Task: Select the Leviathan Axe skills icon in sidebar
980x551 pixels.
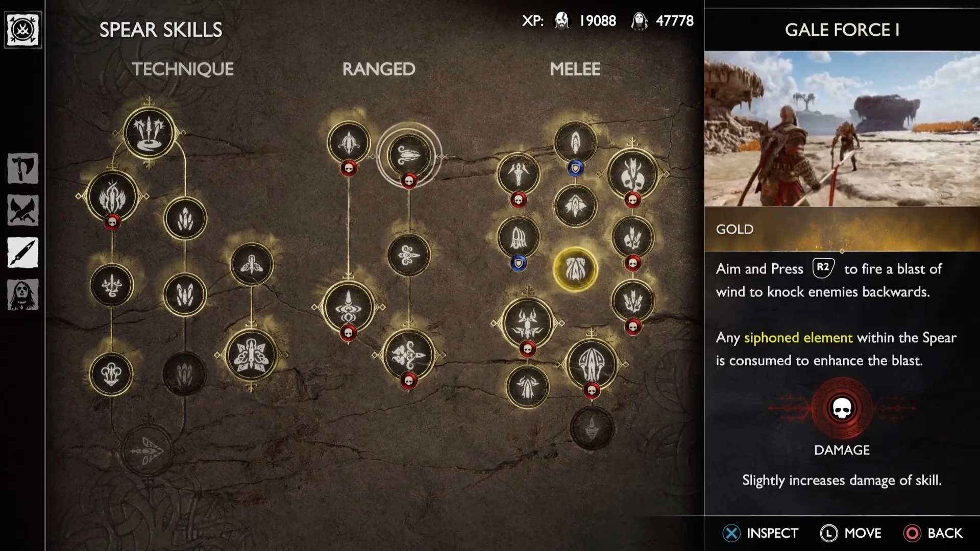Action: (x=23, y=168)
